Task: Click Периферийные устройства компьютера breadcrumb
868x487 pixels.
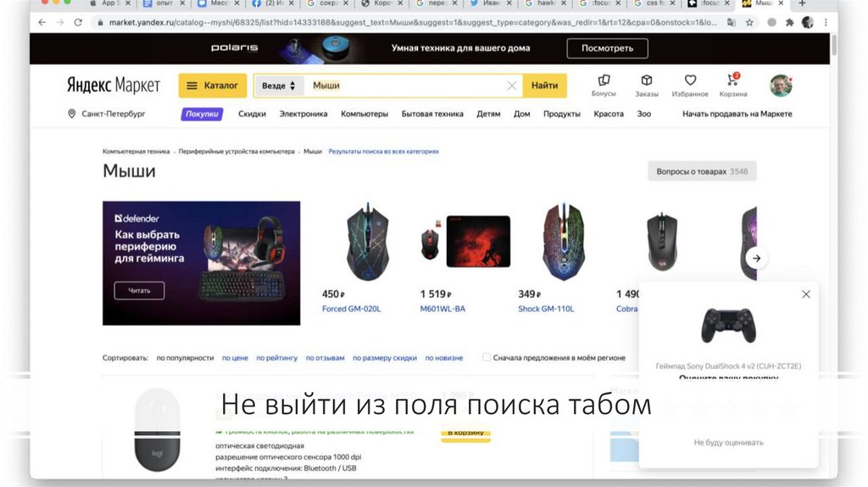Action: 236,151
